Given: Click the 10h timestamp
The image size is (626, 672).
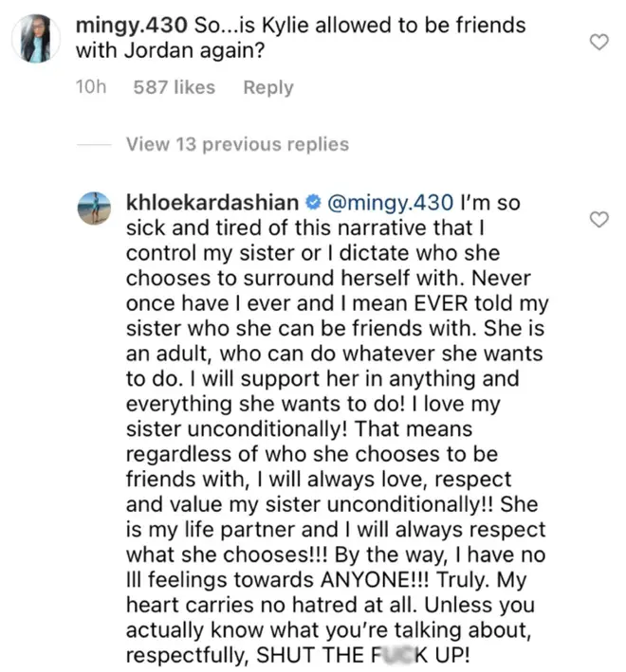Looking at the screenshot, I should point(91,87).
